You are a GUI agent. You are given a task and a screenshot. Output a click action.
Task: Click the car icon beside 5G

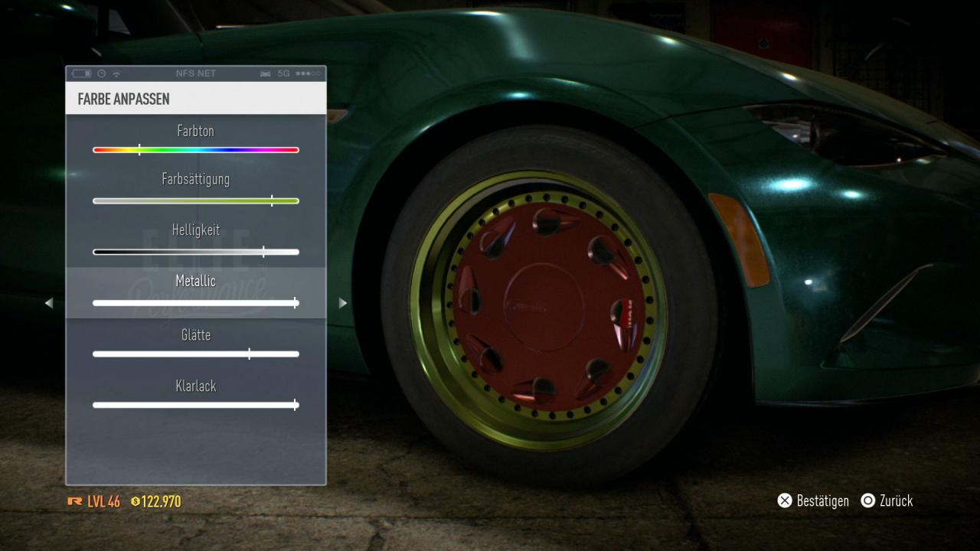[x=266, y=73]
